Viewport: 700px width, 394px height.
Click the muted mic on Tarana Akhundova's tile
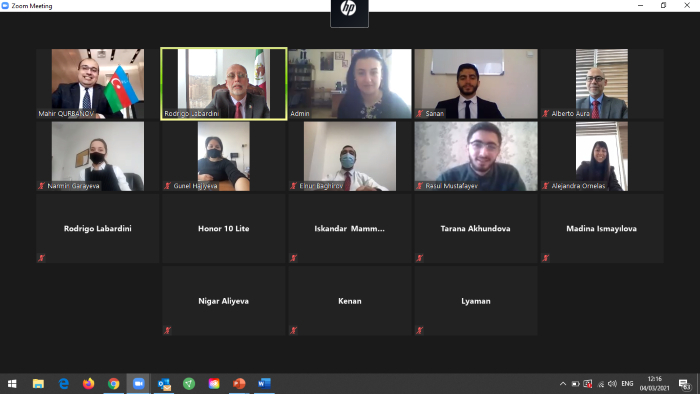[x=420, y=258]
